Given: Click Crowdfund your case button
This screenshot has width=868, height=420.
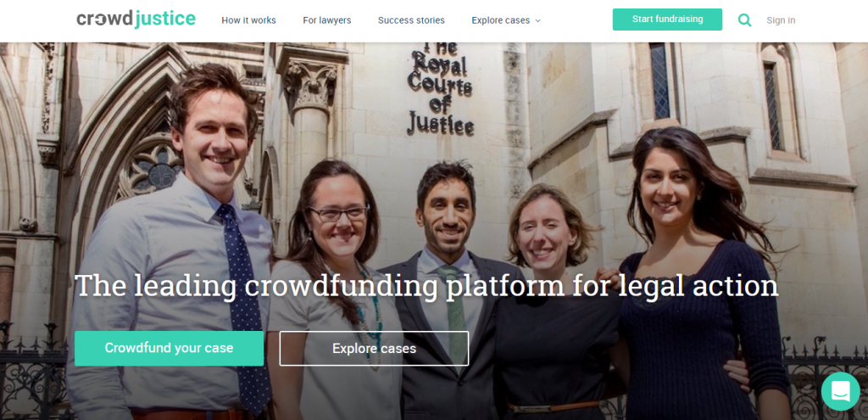Looking at the screenshot, I should coord(169,349).
